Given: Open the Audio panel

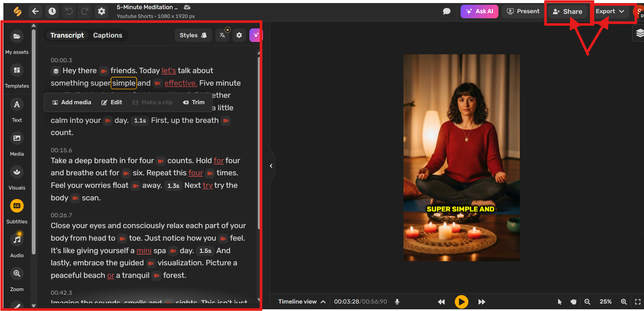Looking at the screenshot, I should point(17,240).
